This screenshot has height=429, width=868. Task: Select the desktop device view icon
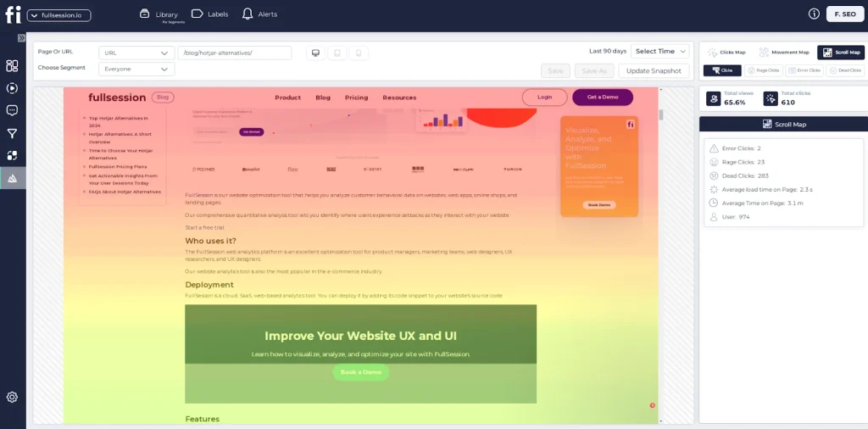[x=315, y=53]
